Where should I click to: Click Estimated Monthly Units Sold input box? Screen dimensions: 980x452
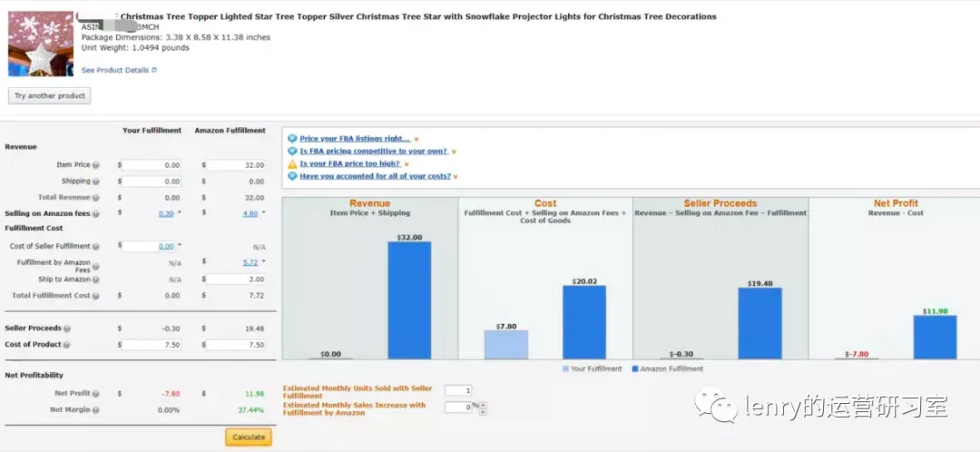(458, 390)
